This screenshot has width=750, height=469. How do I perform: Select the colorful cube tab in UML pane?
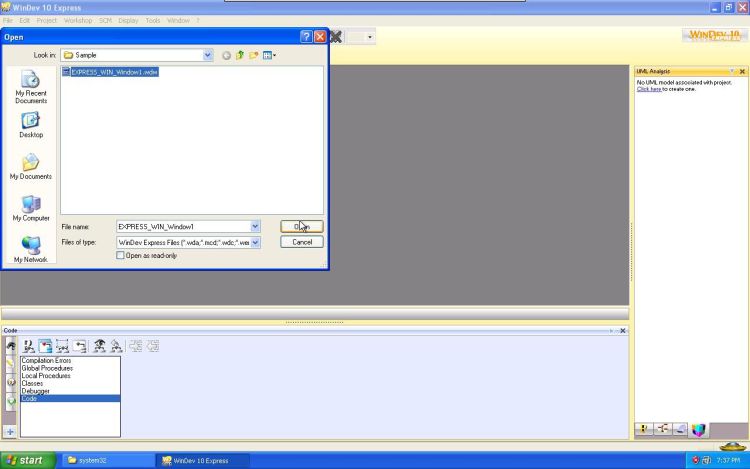[698, 430]
